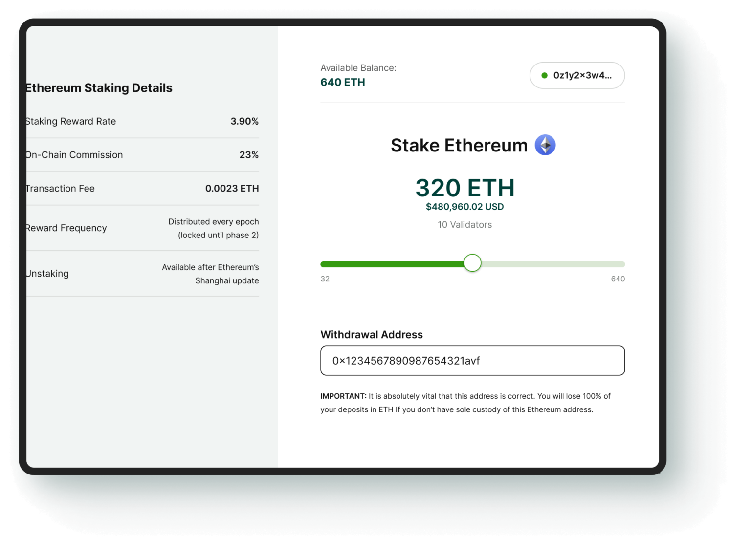Click the 10 Validators label

point(464,224)
